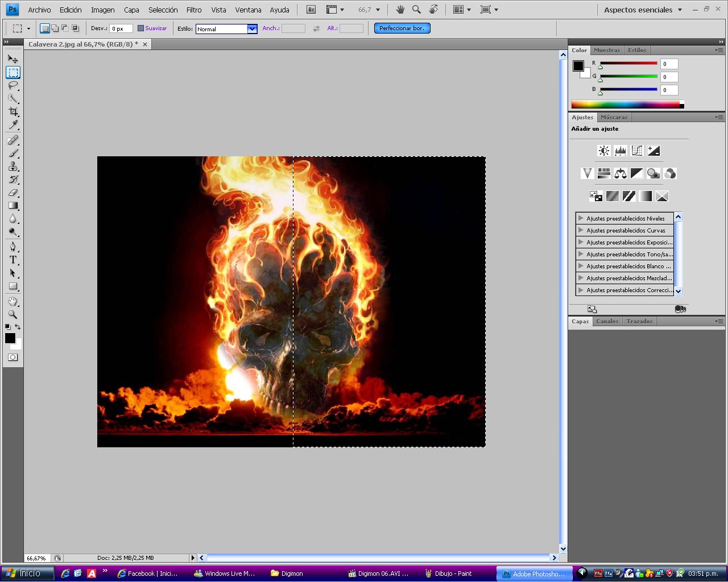Toggle Quick Mask mode
728x582 pixels.
[13, 357]
